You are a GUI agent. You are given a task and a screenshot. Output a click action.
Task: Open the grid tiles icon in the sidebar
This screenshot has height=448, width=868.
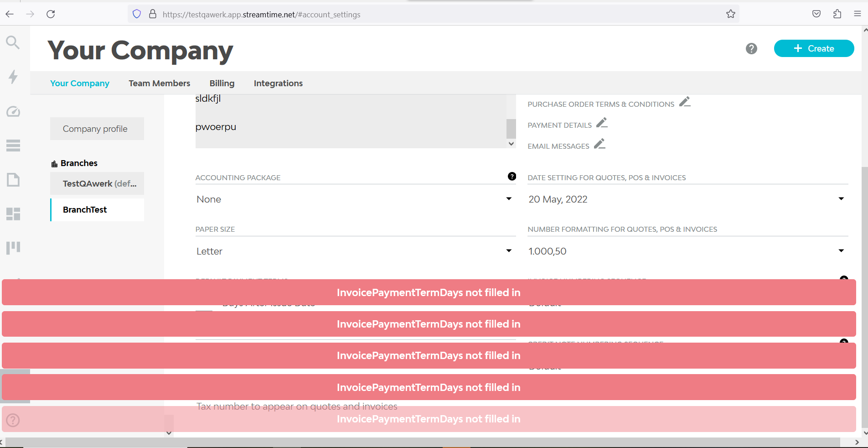click(x=13, y=214)
